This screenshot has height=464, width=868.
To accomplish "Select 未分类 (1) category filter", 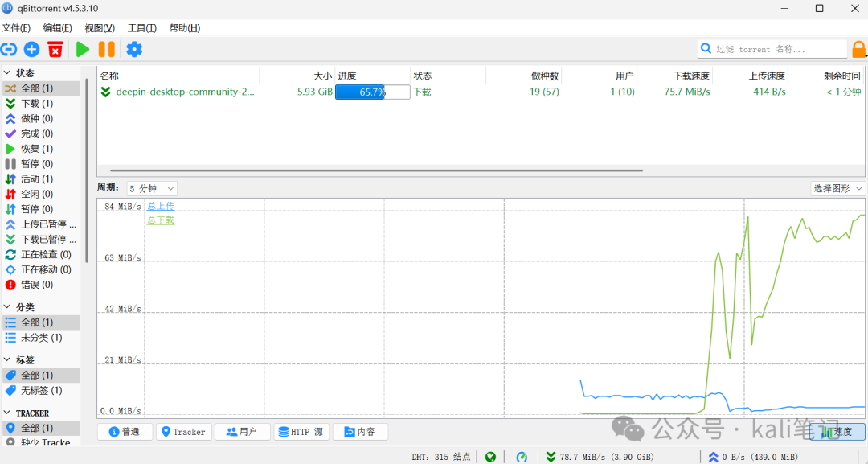I will tap(41, 337).
